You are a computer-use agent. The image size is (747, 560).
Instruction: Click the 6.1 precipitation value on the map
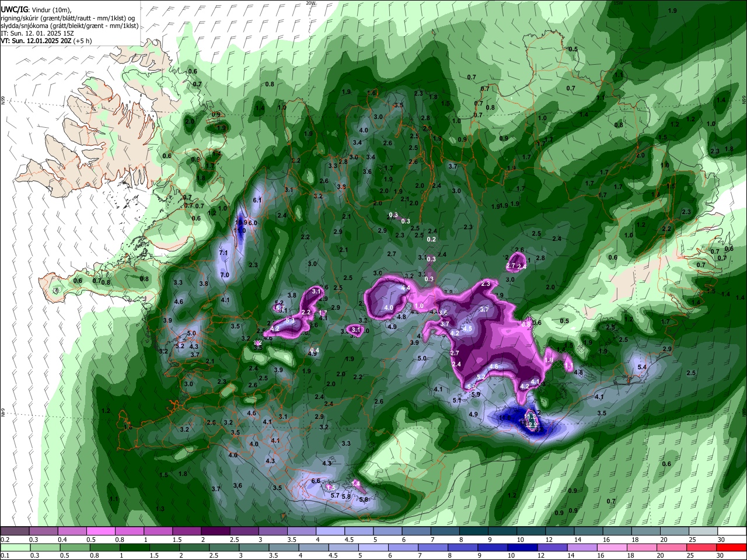pos(257,200)
